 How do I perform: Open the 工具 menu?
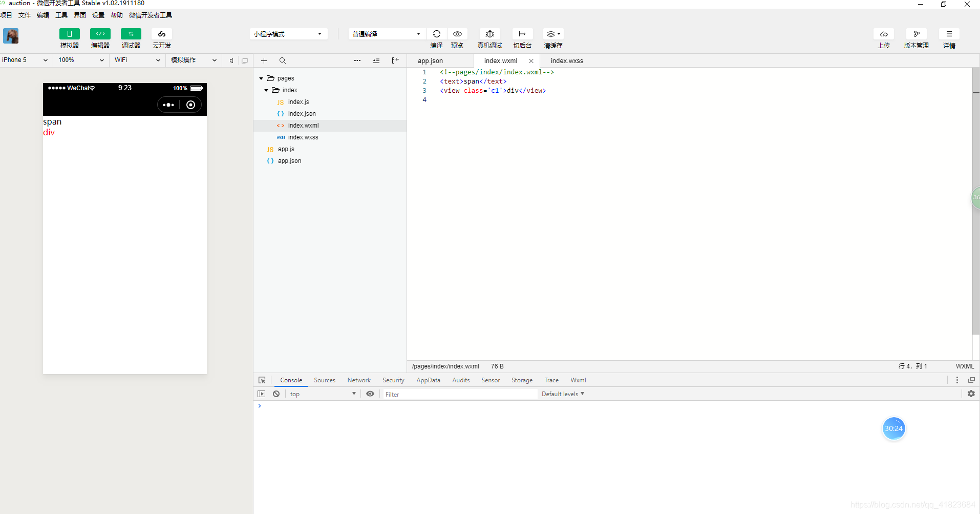pos(61,15)
